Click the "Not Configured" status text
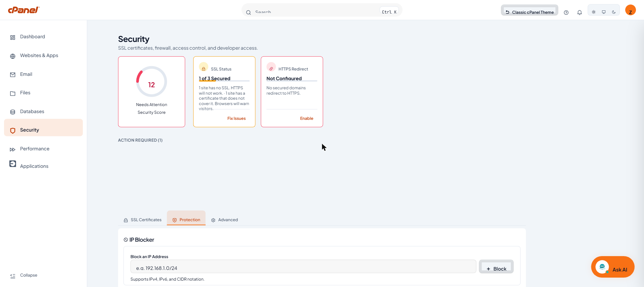The image size is (644, 287). 284,79
